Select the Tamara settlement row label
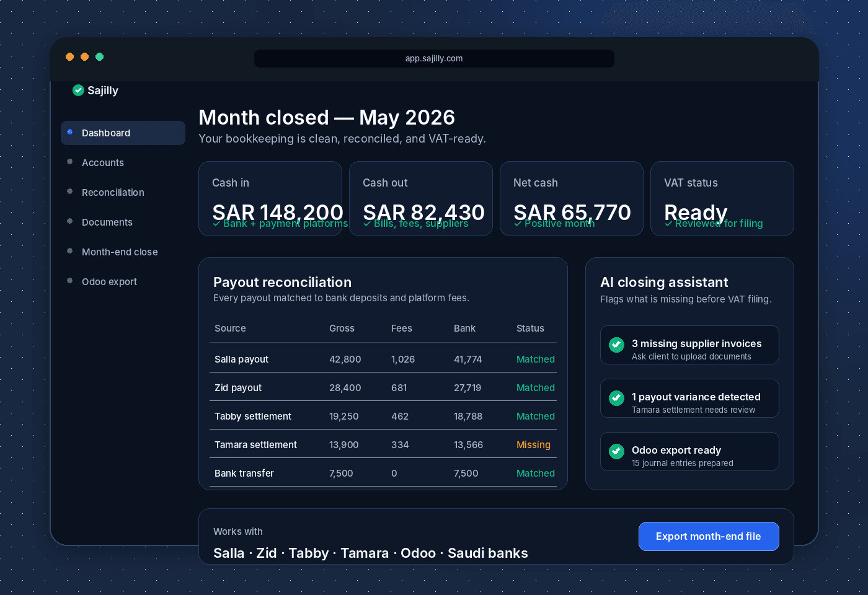Viewport: 868px width, 595px height. (x=255, y=445)
